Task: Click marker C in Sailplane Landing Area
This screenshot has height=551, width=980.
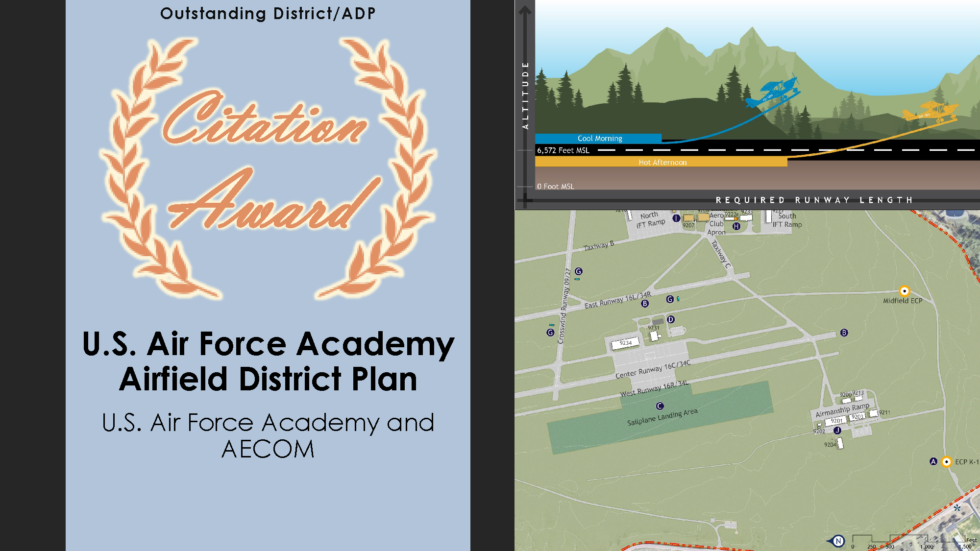Action: click(x=660, y=406)
